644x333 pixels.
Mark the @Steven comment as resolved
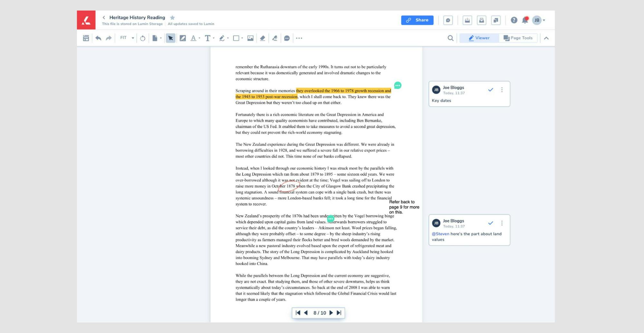click(490, 223)
